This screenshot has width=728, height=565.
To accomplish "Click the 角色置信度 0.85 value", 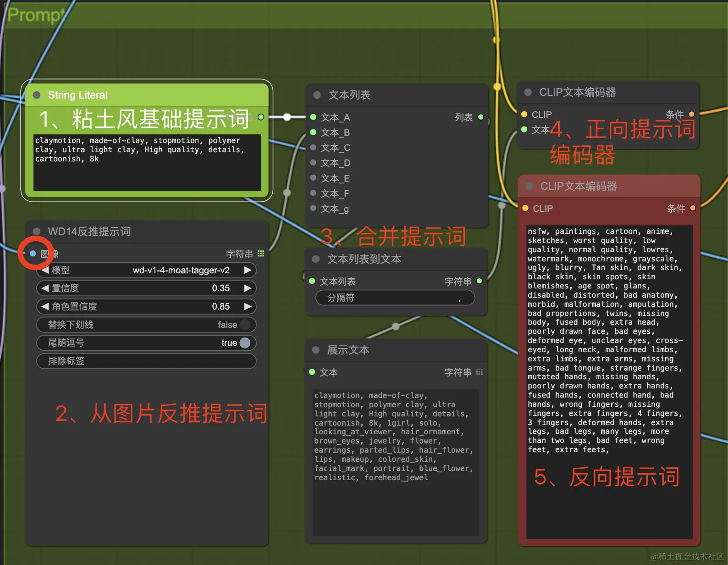I will tap(221, 306).
